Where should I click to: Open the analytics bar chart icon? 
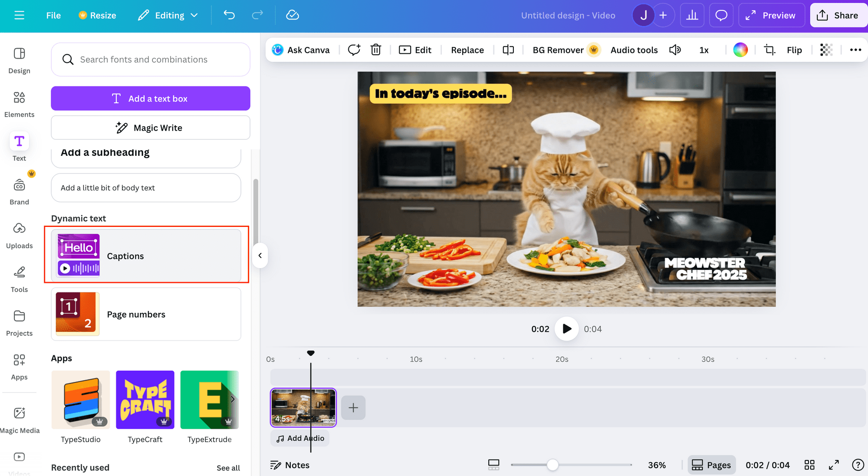point(692,15)
